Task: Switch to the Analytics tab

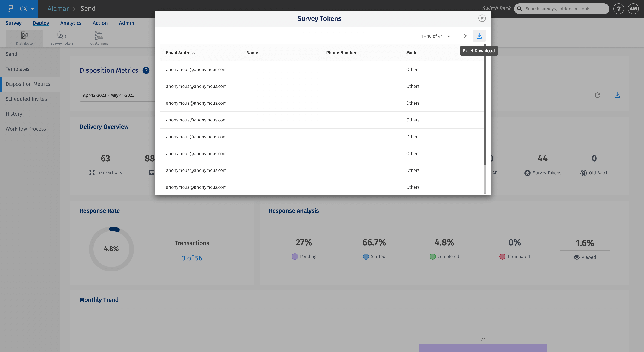Action: (x=71, y=23)
